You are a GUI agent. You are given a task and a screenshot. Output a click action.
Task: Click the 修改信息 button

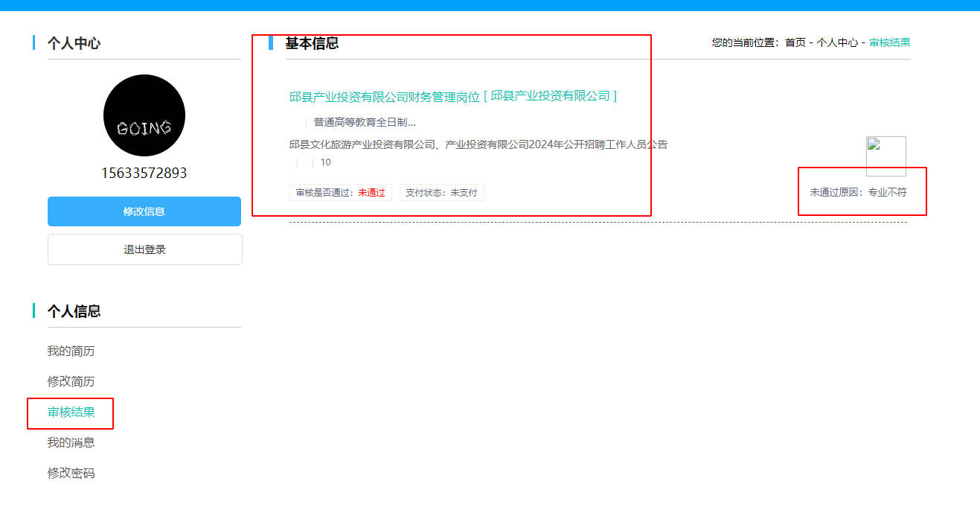144,211
